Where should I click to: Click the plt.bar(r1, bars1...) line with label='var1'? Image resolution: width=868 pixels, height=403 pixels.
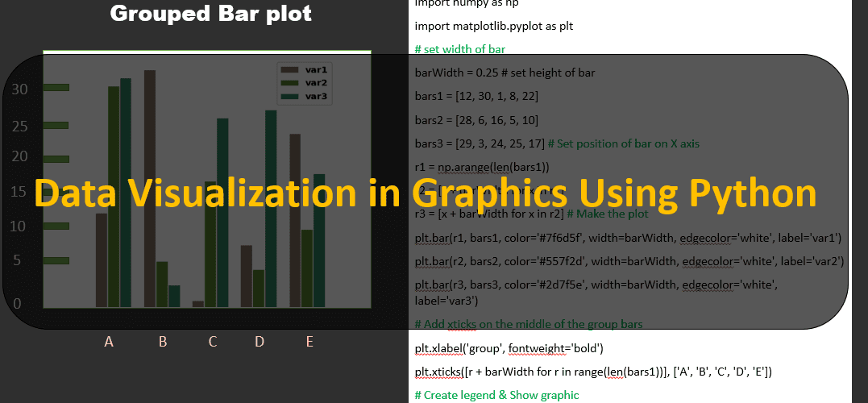pos(628,238)
